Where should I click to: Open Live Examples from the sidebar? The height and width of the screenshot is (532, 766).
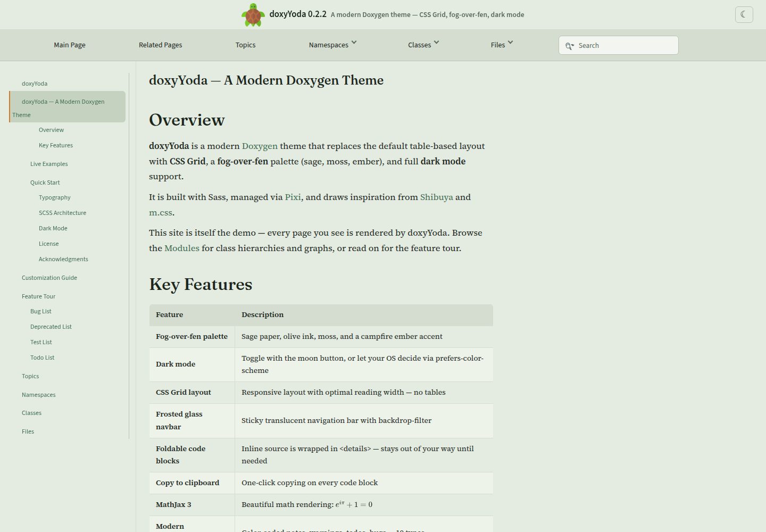click(49, 164)
